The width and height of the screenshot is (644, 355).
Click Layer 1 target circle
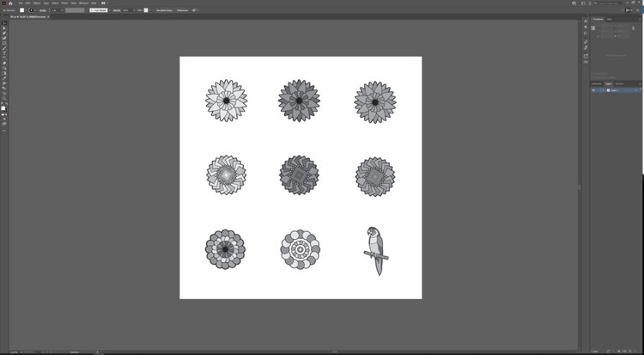[635, 89]
